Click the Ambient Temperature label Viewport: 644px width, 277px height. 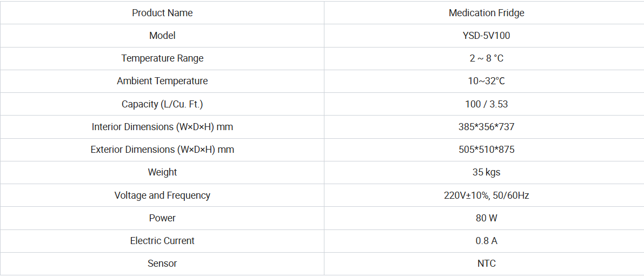[x=162, y=81]
